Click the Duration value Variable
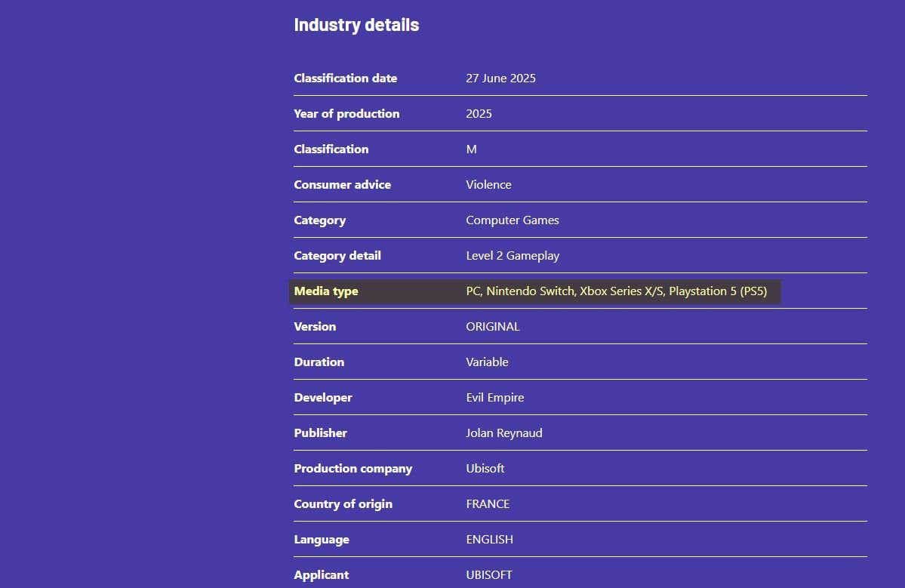905x588 pixels. 487,362
